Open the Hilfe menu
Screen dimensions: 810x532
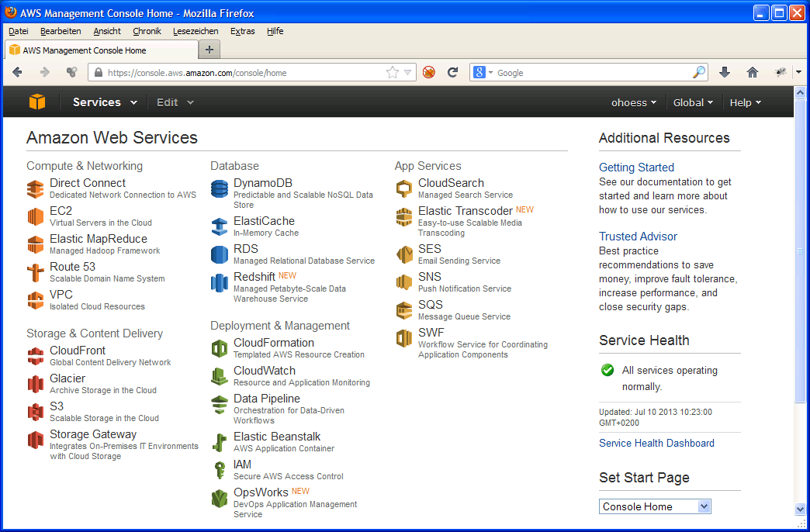pyautogui.click(x=275, y=31)
